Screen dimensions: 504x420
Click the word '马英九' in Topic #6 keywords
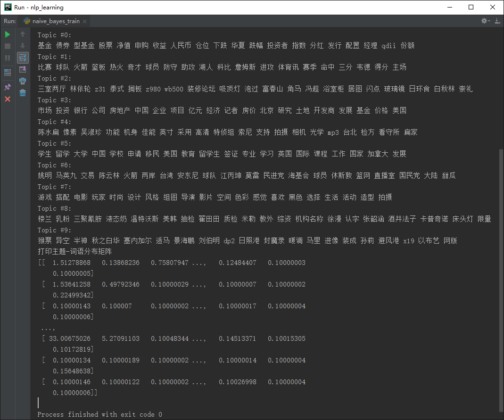click(x=66, y=175)
